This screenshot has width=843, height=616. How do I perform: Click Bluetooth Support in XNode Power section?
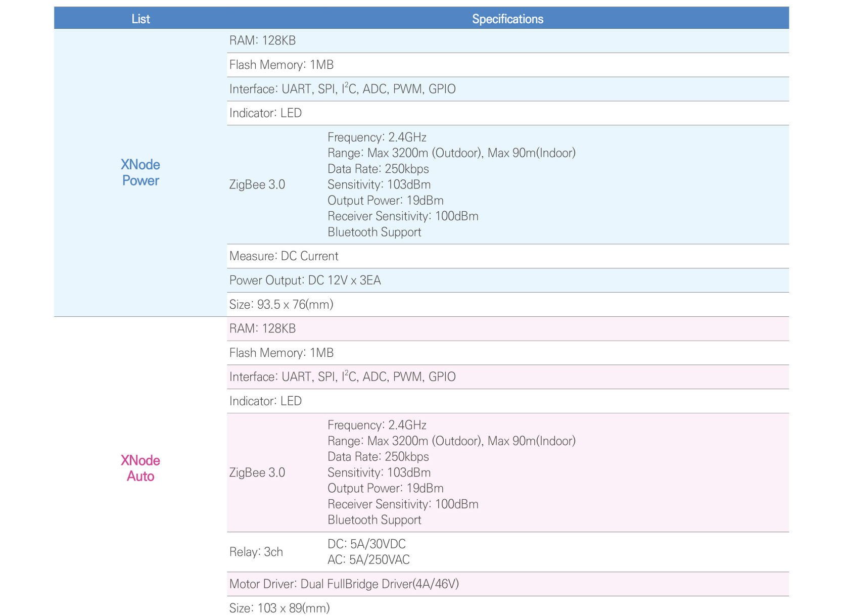coord(374,232)
